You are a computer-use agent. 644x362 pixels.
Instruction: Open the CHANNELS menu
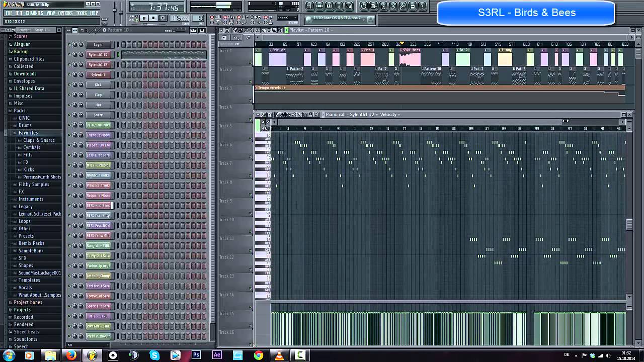34,13
